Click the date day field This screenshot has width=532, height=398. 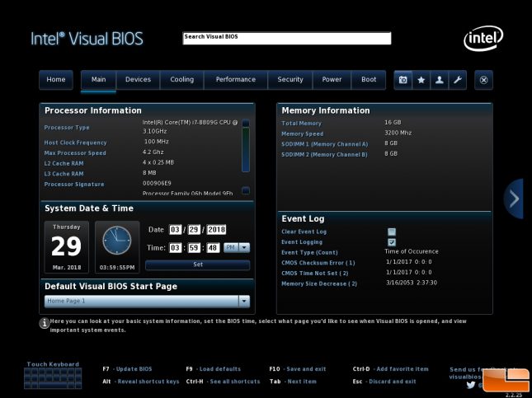(x=194, y=230)
